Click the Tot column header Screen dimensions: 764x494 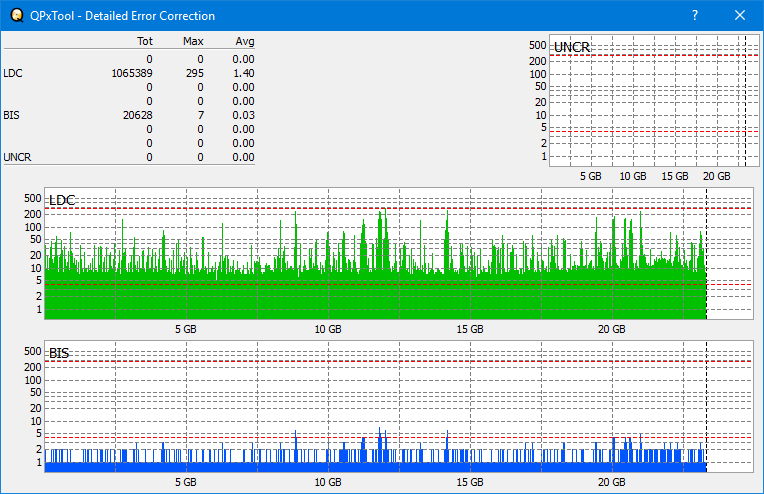(145, 41)
